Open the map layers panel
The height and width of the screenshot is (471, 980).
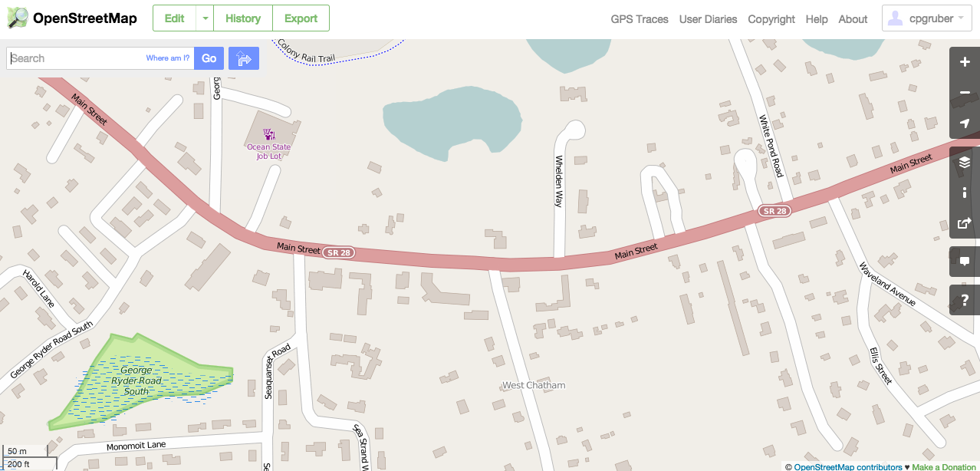click(x=965, y=162)
